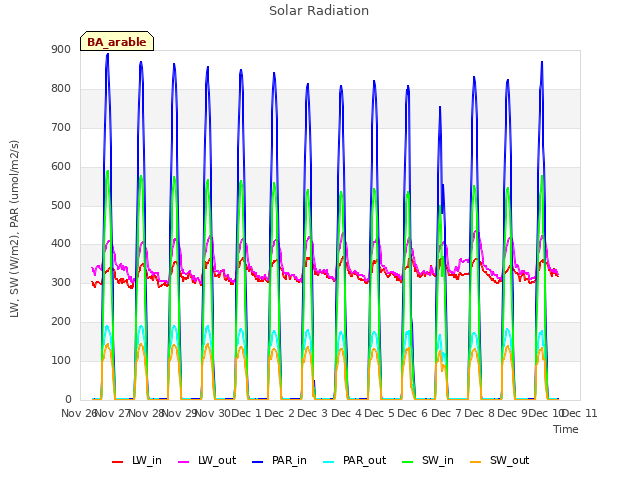The width and height of the screenshot is (640, 480).
Task: Select the SW_out legend label
Action: (509, 461)
